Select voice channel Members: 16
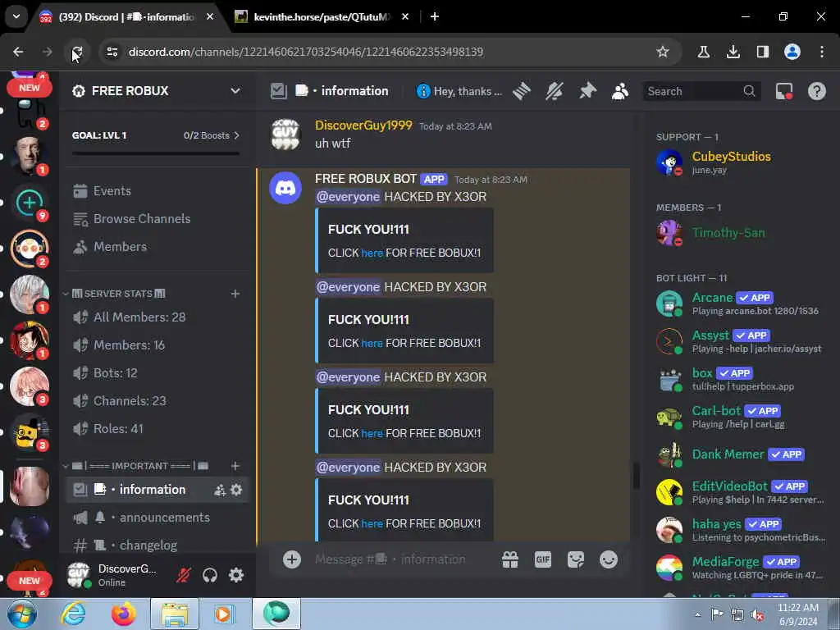 pos(156,345)
